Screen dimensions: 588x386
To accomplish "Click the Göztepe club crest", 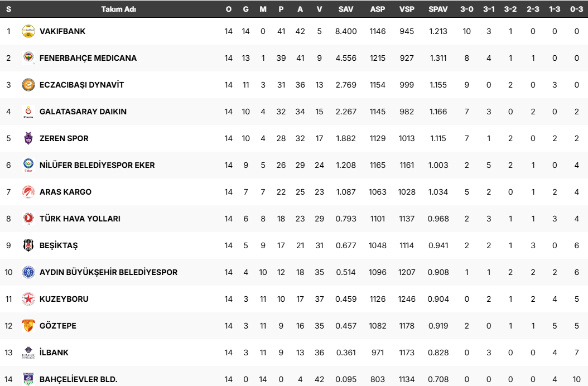I will click(28, 326).
